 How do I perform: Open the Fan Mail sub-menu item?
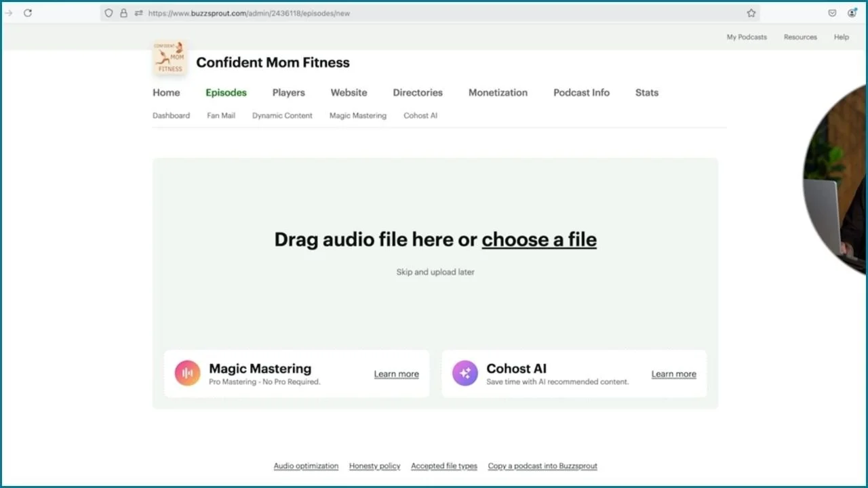pyautogui.click(x=221, y=116)
